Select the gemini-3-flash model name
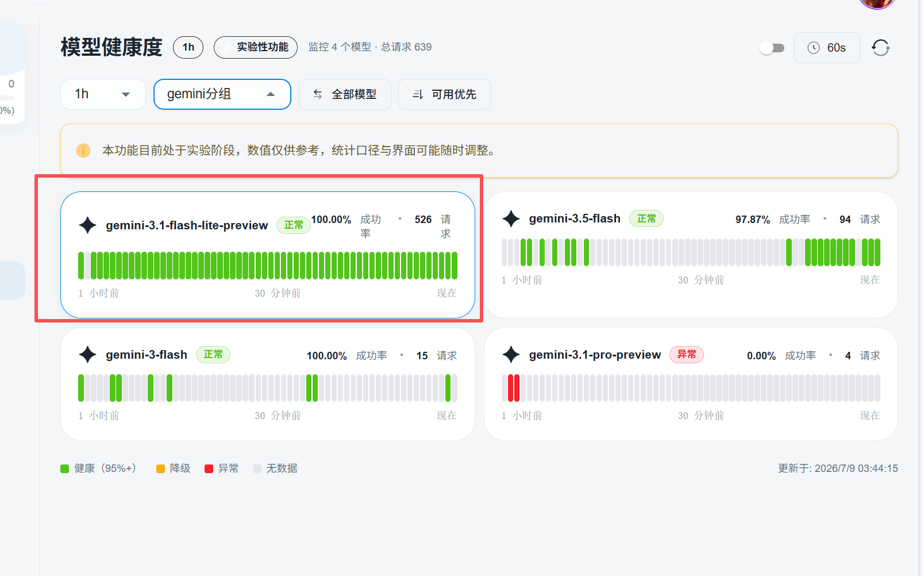 (x=147, y=355)
